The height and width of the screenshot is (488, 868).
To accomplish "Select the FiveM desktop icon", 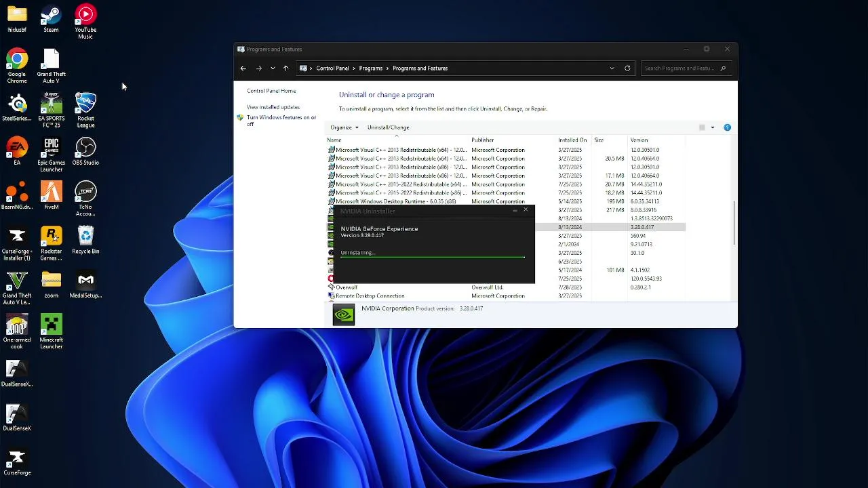I will pyautogui.click(x=51, y=196).
